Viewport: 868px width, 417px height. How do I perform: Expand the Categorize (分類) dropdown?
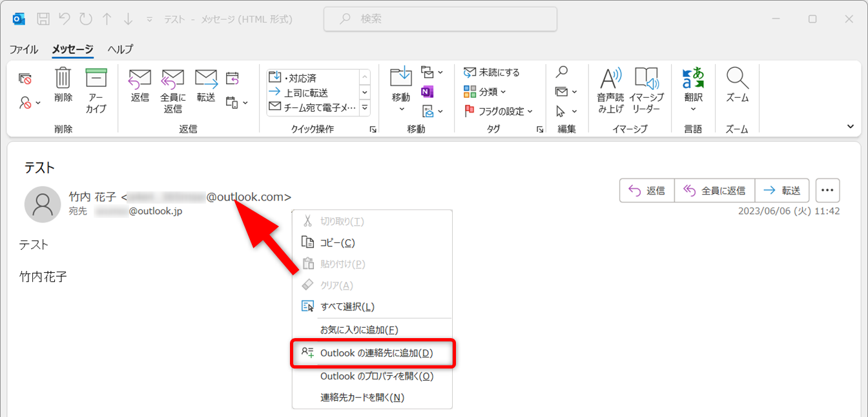[485, 92]
